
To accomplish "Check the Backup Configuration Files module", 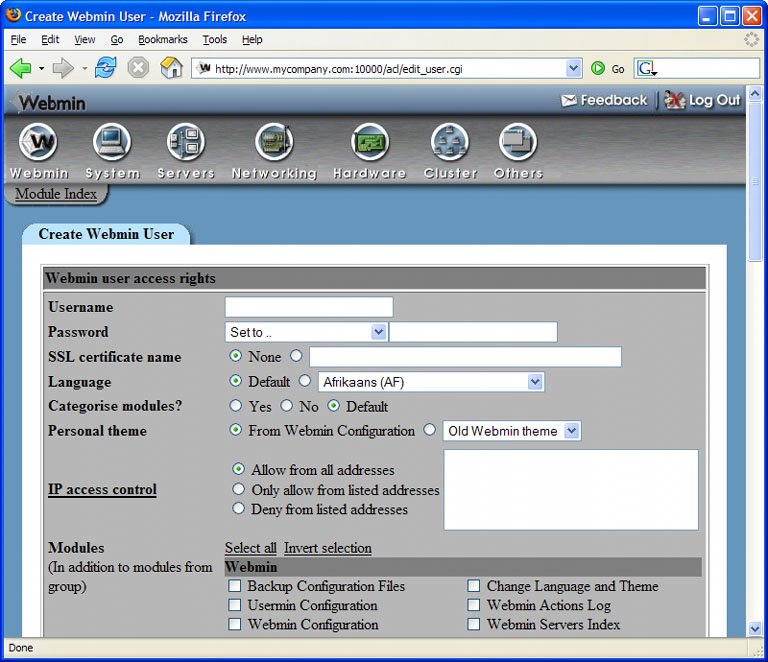I will pos(235,587).
